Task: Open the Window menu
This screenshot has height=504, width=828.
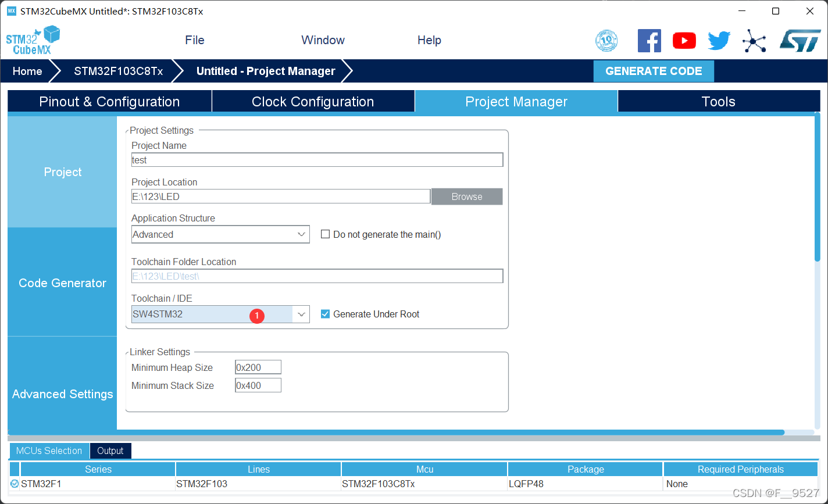Action: 323,40
